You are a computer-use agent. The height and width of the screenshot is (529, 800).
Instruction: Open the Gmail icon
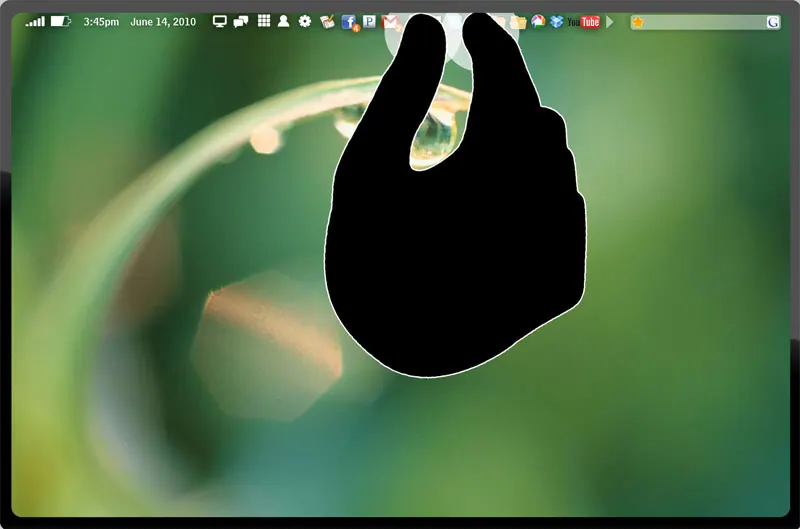tap(390, 22)
